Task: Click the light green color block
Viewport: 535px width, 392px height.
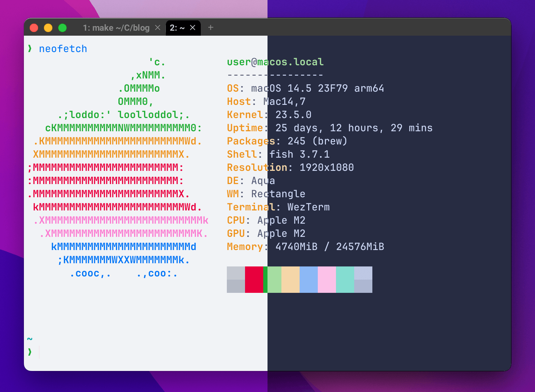Action: click(x=274, y=280)
